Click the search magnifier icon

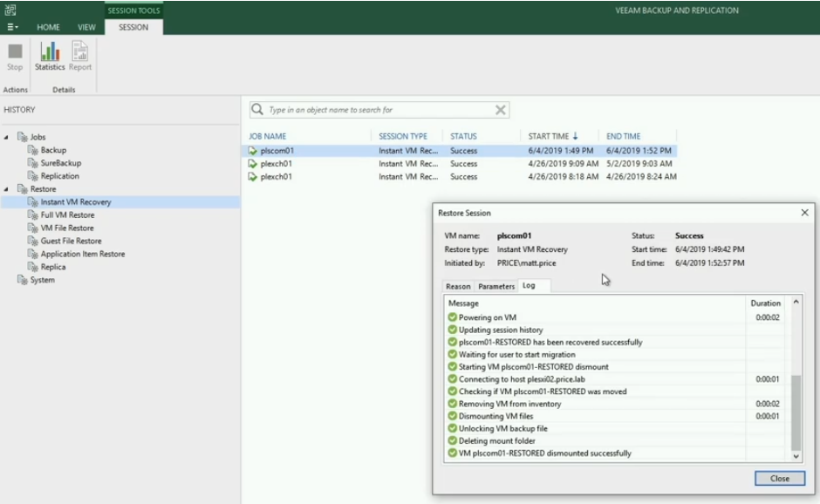(257, 109)
